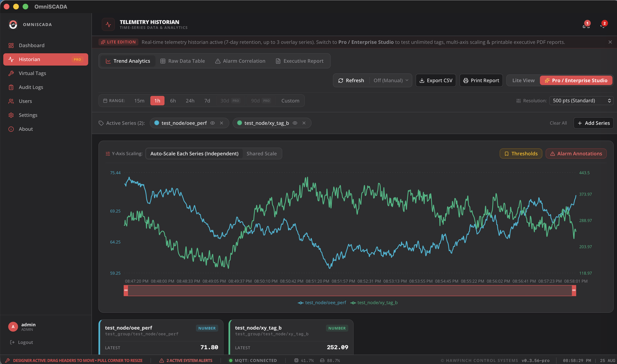
Task: Open Virtual Tags page
Action: [x=46, y=73]
